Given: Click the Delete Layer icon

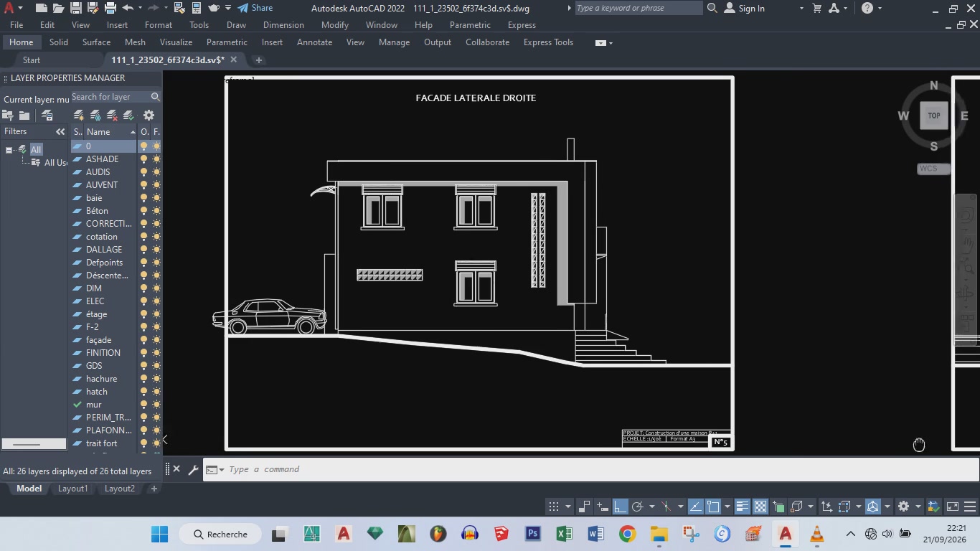Looking at the screenshot, I should (112, 115).
